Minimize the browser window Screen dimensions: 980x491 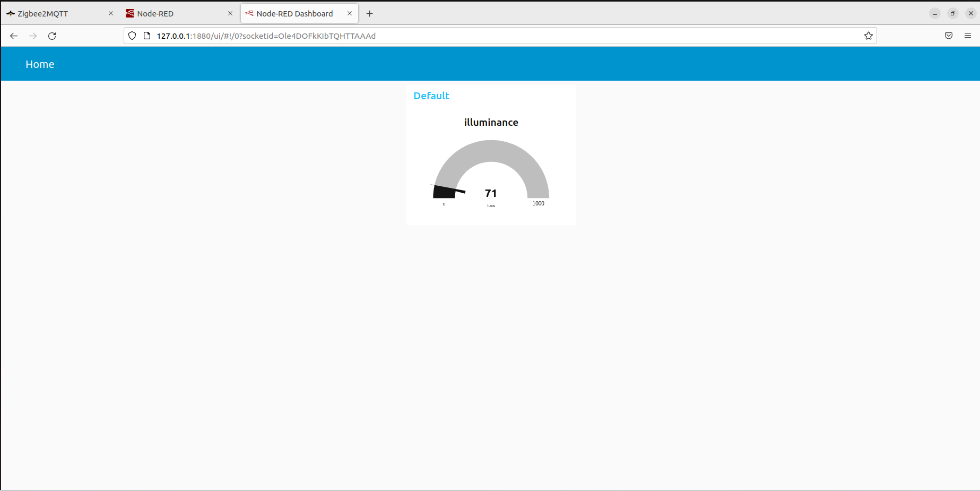(x=935, y=13)
